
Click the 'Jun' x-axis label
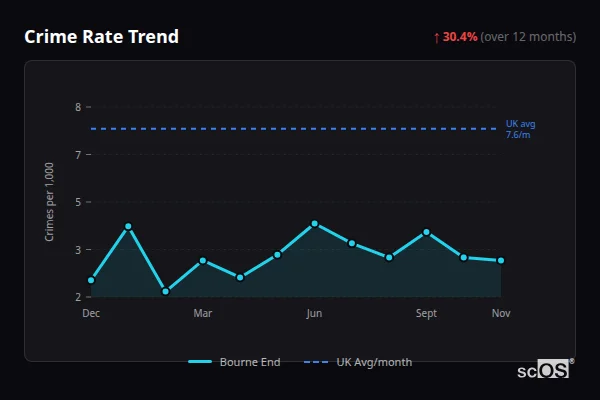314,313
